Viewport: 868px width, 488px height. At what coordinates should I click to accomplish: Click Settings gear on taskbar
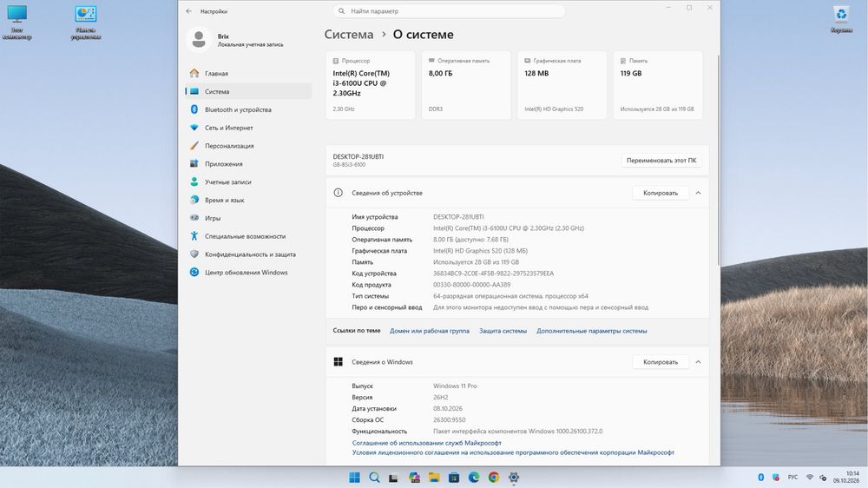(x=514, y=478)
